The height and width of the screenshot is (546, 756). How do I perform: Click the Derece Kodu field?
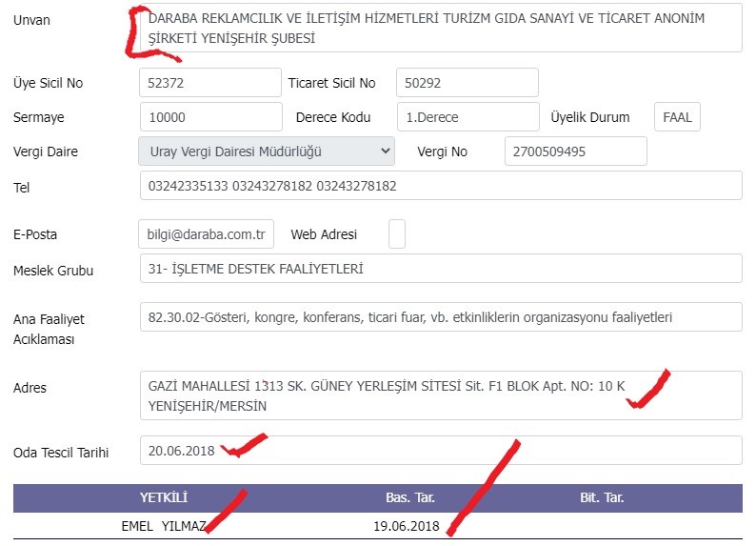(x=468, y=116)
